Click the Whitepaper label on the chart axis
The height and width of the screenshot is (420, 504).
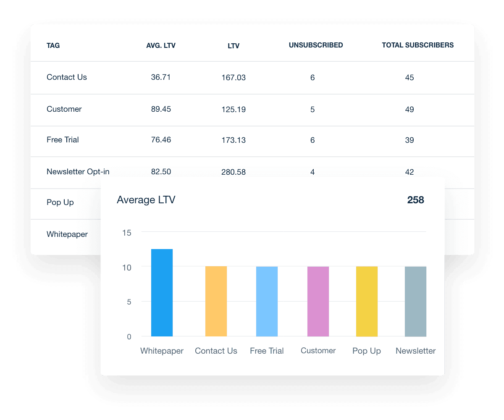(x=162, y=351)
